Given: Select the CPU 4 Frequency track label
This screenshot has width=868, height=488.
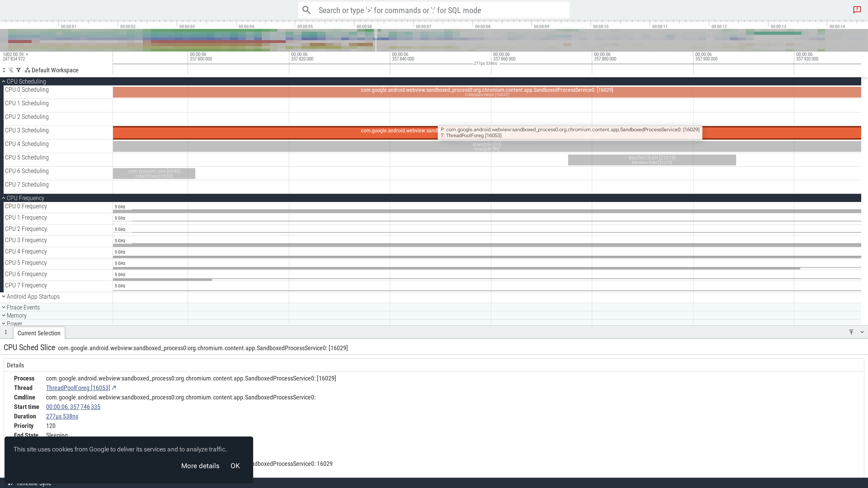Looking at the screenshot, I should click(26, 252).
